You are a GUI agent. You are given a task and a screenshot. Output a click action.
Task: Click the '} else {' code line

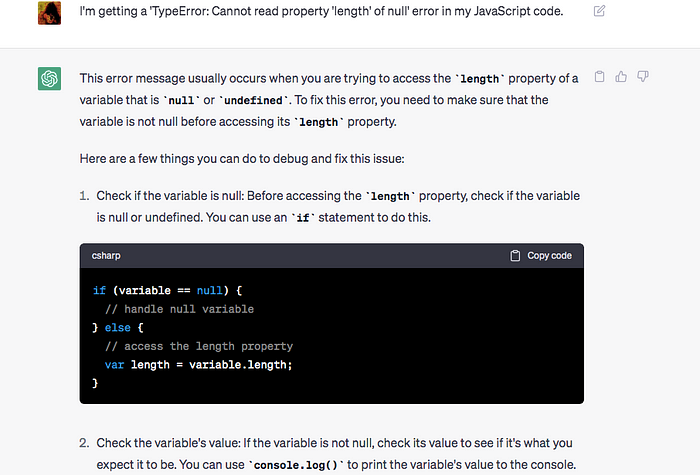click(x=118, y=328)
